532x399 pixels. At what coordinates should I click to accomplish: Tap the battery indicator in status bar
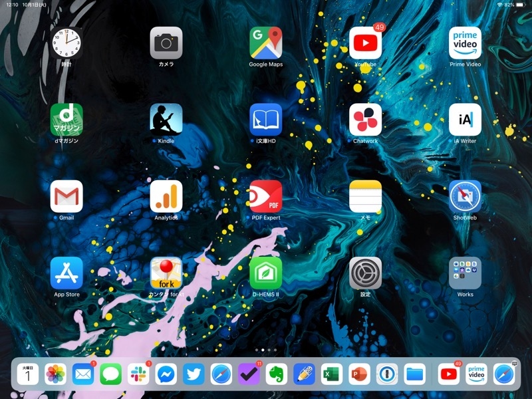521,5
